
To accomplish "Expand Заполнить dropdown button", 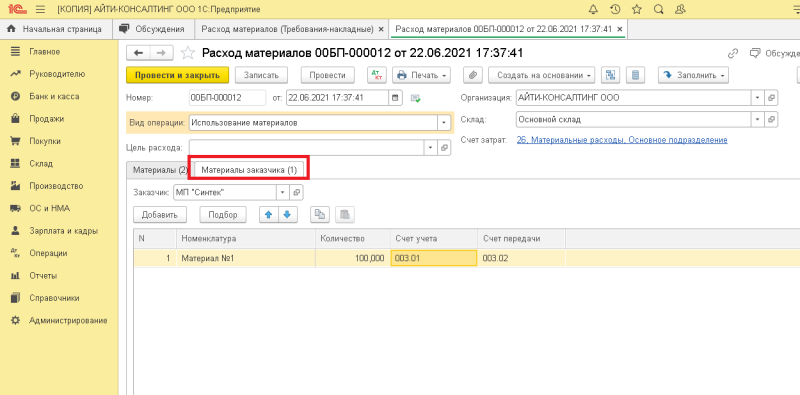I will [693, 75].
